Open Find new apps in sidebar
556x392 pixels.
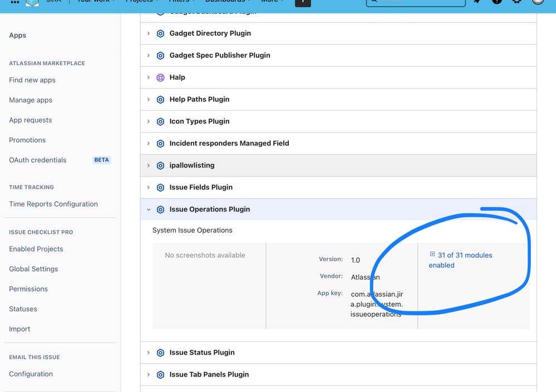point(32,80)
